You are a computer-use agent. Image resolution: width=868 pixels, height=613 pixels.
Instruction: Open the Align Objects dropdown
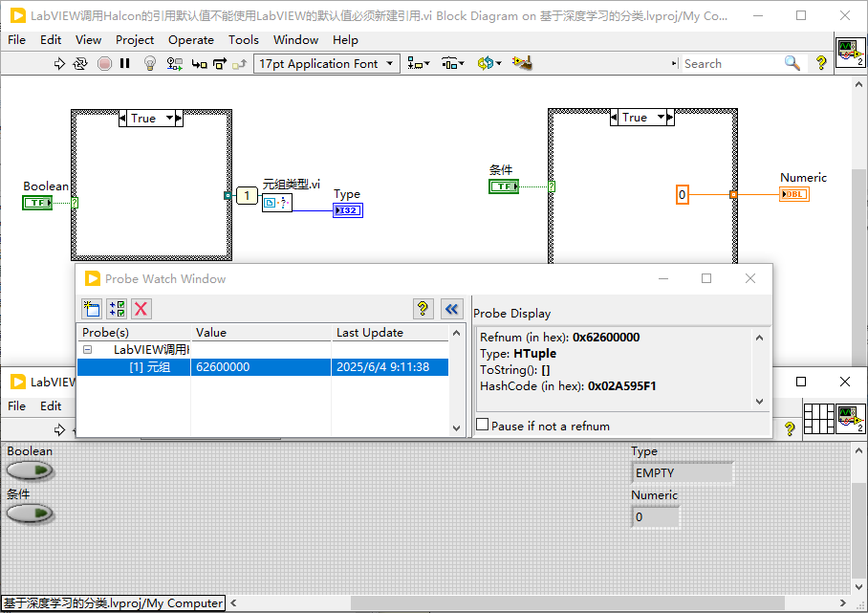click(419, 64)
